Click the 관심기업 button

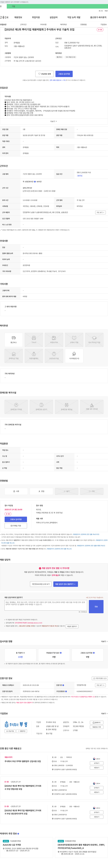point(10,731)
